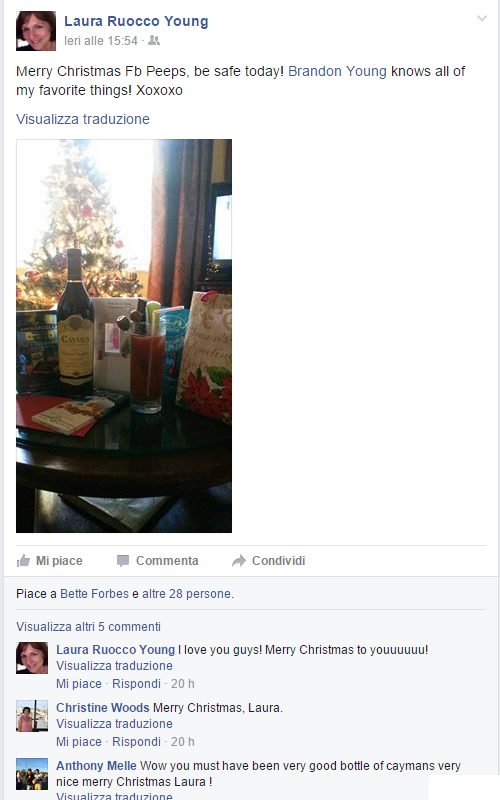Click the thumbs-up Mi piace icon

[x=23, y=561]
